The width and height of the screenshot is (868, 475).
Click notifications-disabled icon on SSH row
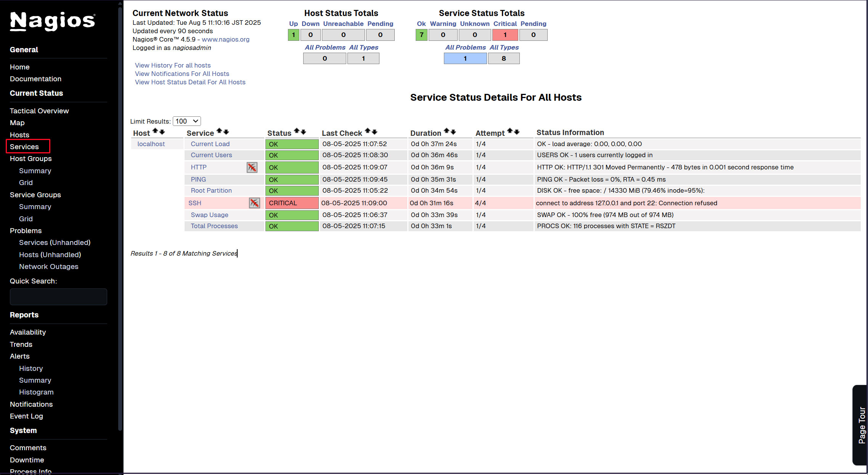pyautogui.click(x=254, y=203)
